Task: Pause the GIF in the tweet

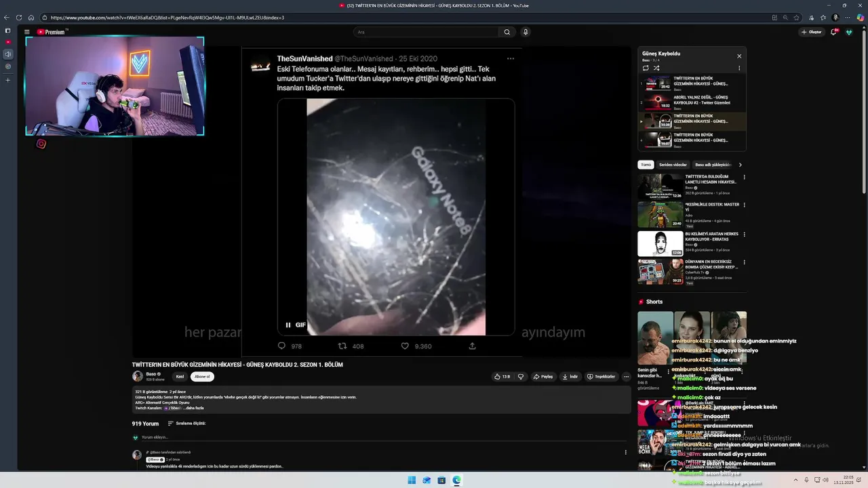Action: (x=288, y=325)
